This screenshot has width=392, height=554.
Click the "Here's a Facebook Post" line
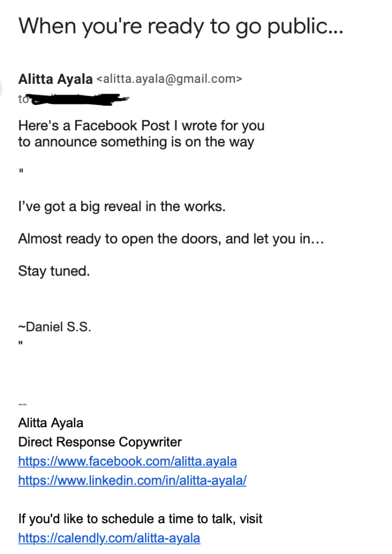click(x=141, y=126)
